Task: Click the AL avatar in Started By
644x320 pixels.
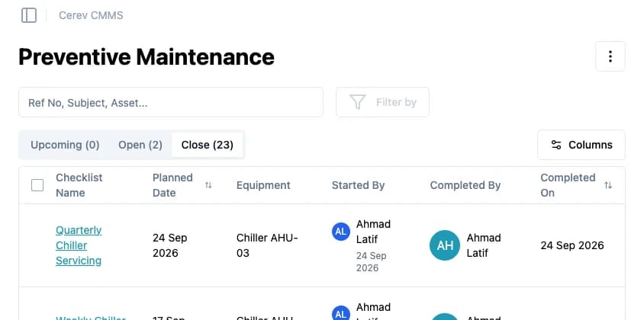Action: (341, 232)
